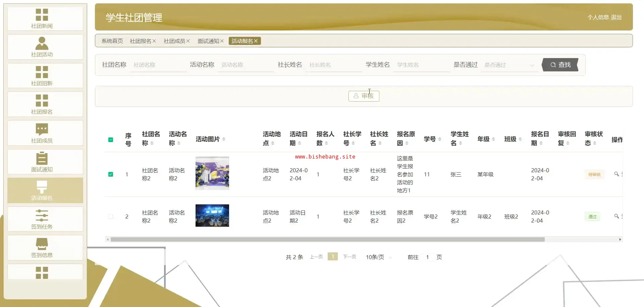Open the 10条/页 page size dropdown
The width and height of the screenshot is (644, 307).
pos(378,257)
